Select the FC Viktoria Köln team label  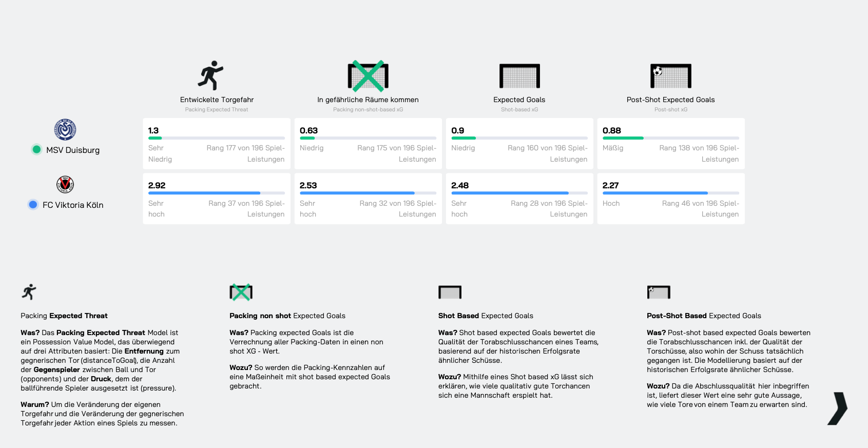pyautogui.click(x=73, y=205)
